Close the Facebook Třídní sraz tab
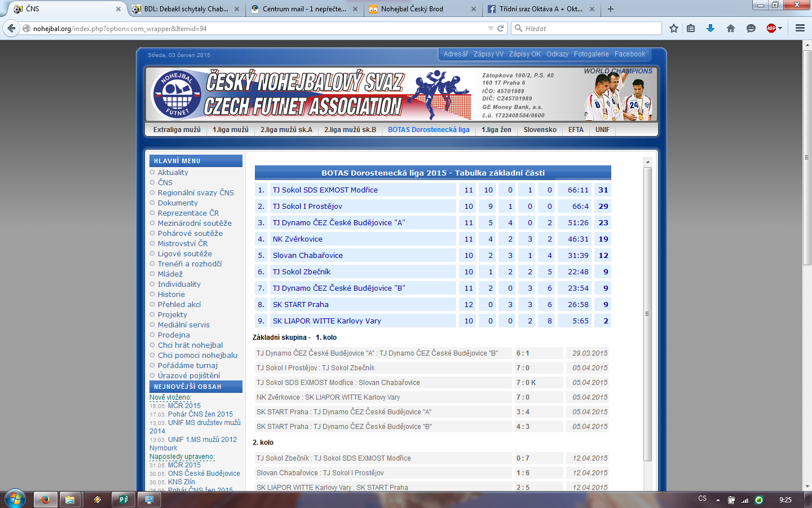 (x=592, y=9)
